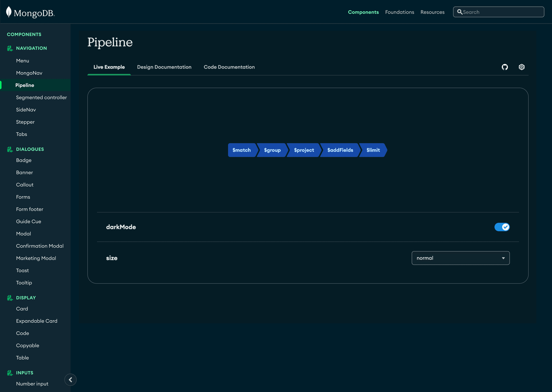Open the GitHub repository icon
The image size is (552, 392).
[505, 67]
